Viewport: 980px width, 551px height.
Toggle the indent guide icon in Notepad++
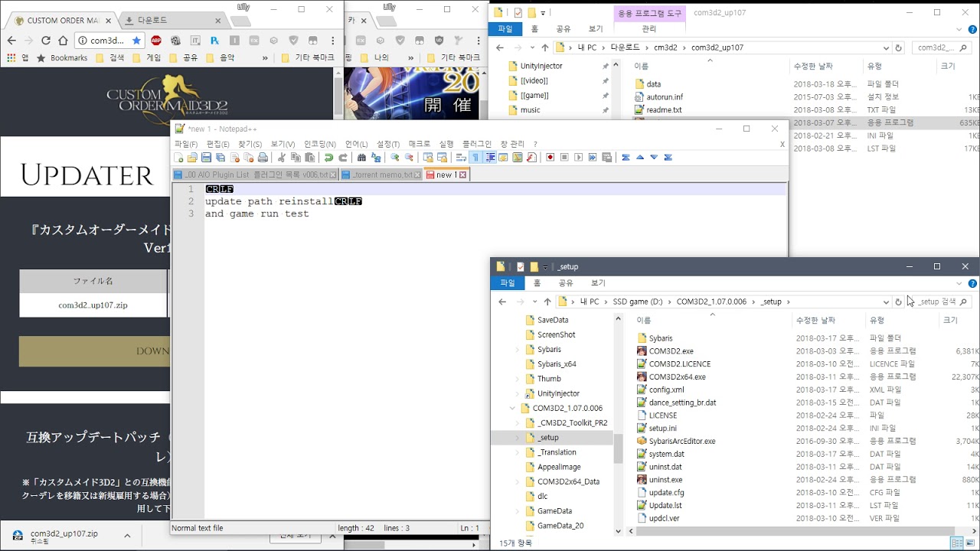click(490, 158)
